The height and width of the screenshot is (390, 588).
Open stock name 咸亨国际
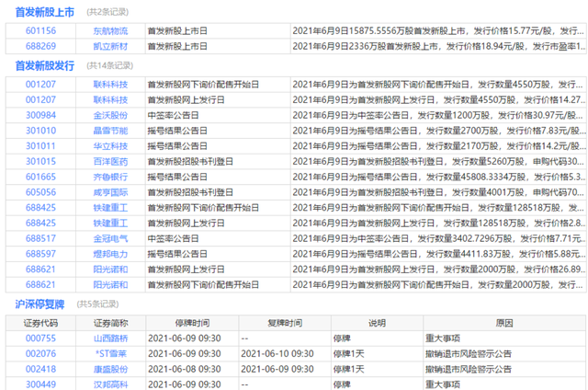tap(110, 192)
